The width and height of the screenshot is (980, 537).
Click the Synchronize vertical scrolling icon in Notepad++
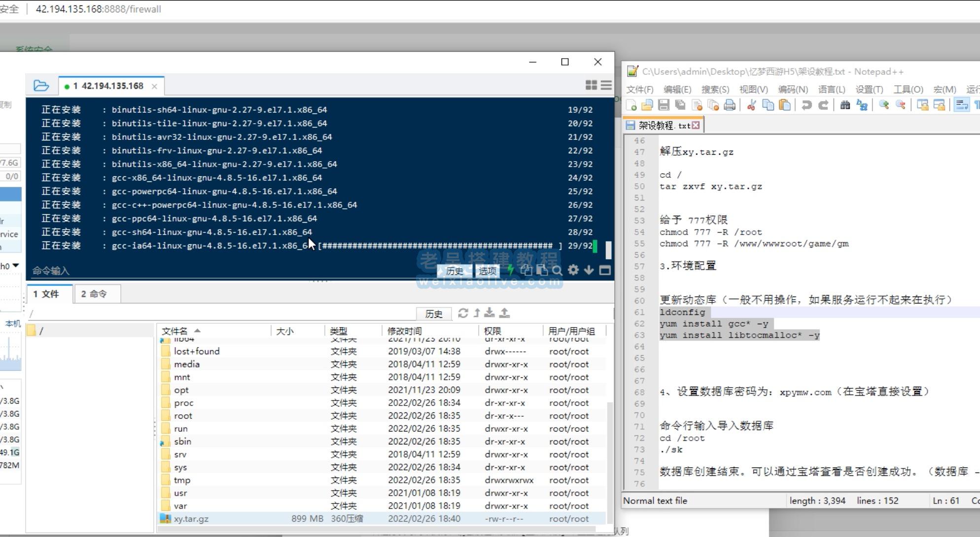point(922,105)
